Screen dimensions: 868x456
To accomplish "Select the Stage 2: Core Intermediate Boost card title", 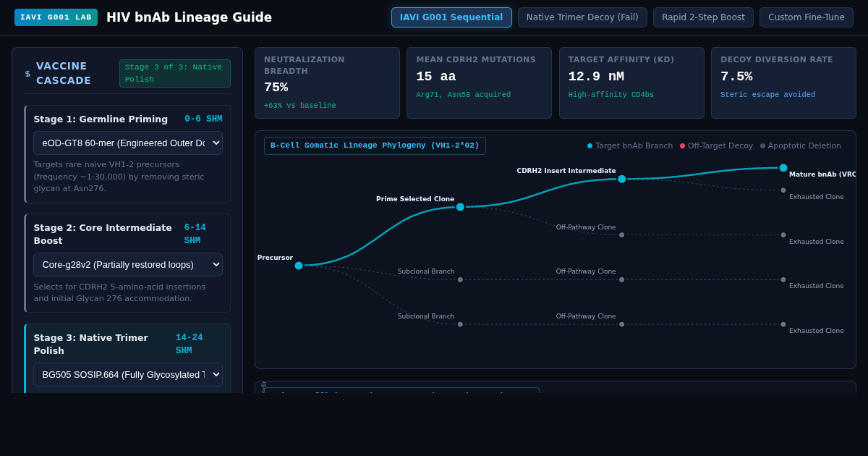I will (x=103, y=234).
